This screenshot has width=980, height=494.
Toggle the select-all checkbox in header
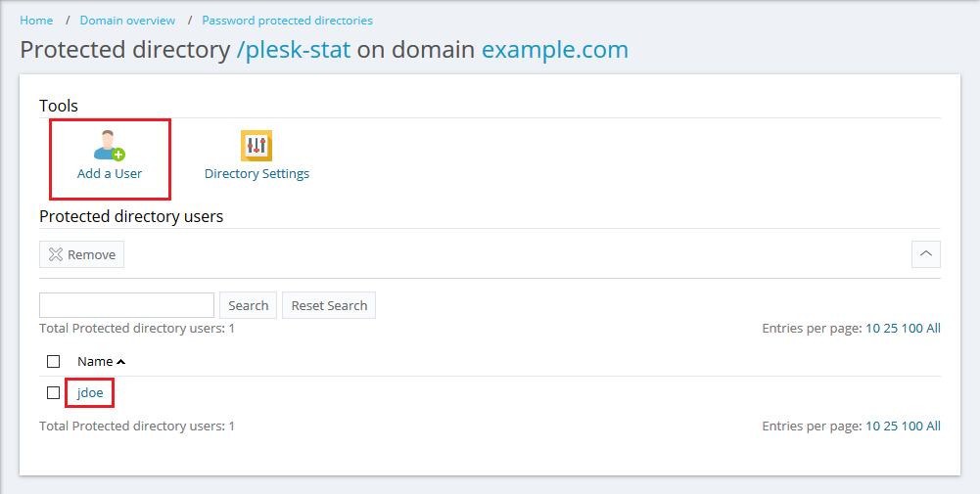(54, 362)
